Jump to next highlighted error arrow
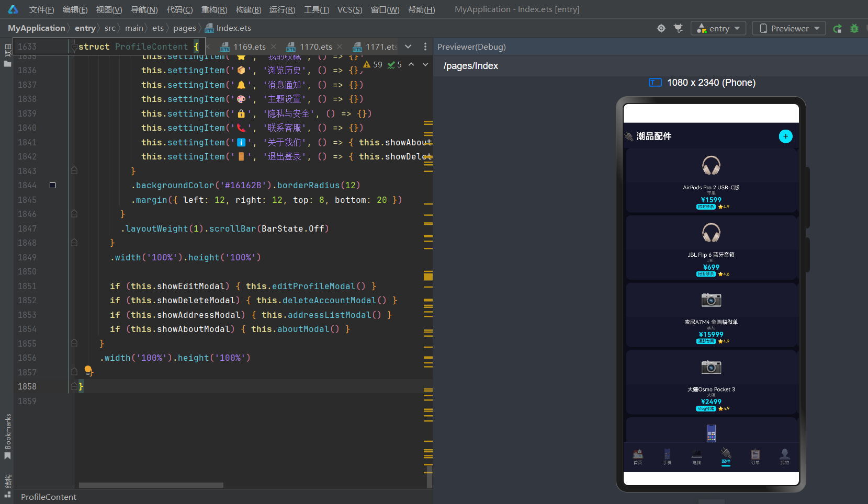Viewport: 868px width, 504px height. click(x=425, y=64)
